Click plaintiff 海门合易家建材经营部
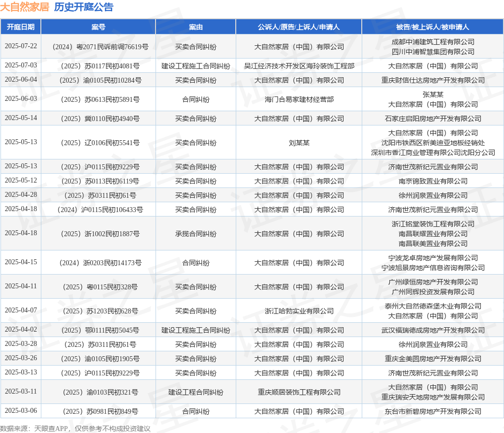The image size is (504, 433). click(x=299, y=99)
